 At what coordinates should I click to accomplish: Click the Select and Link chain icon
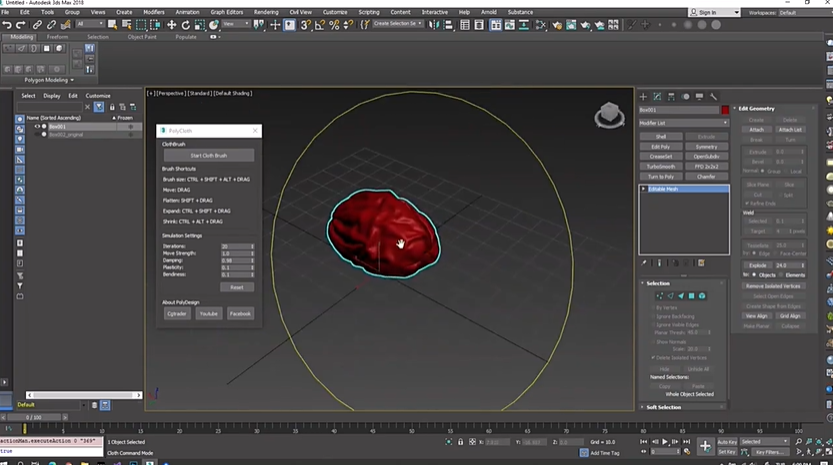(37, 24)
